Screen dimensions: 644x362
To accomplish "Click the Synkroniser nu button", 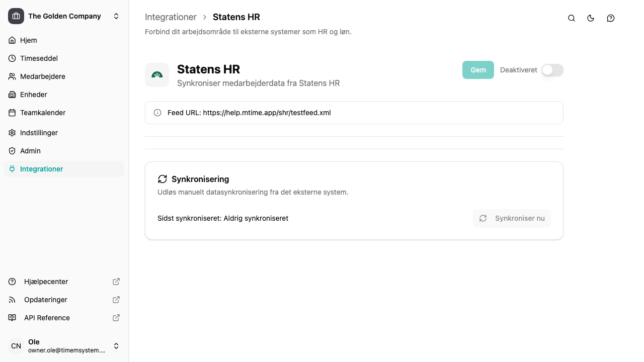I will [512, 218].
